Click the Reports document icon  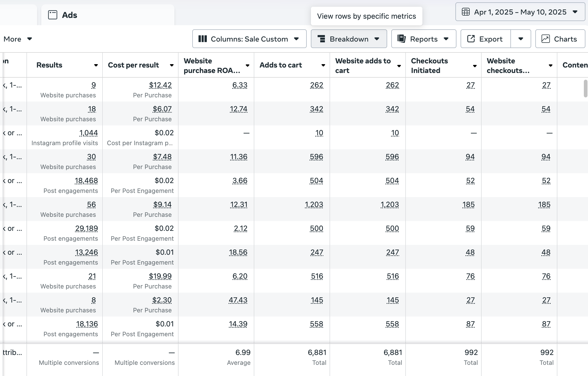[x=401, y=39]
